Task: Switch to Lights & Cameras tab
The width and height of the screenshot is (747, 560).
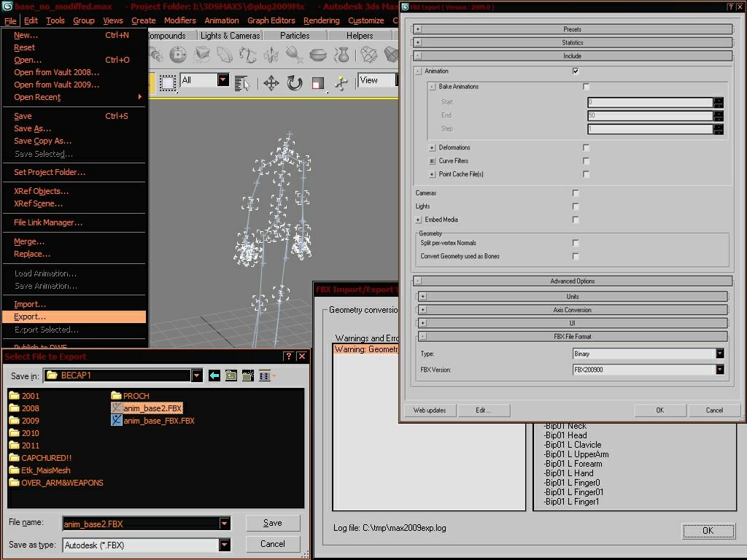Action: 230,35
